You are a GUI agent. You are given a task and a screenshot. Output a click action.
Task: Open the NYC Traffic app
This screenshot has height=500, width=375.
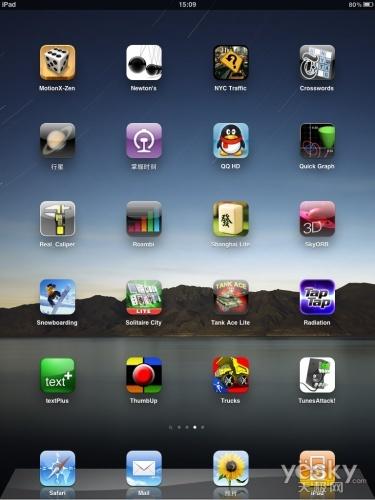[231, 63]
